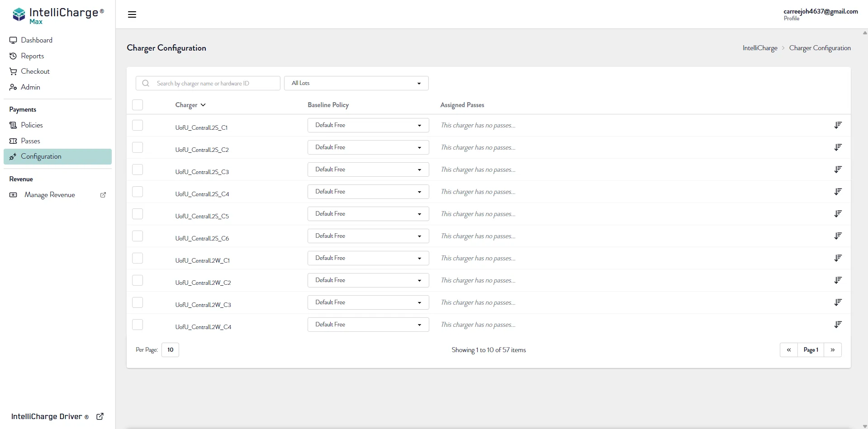Viewport: 868px width, 429px height.
Task: Open Passes under Payments
Action: tap(57, 141)
